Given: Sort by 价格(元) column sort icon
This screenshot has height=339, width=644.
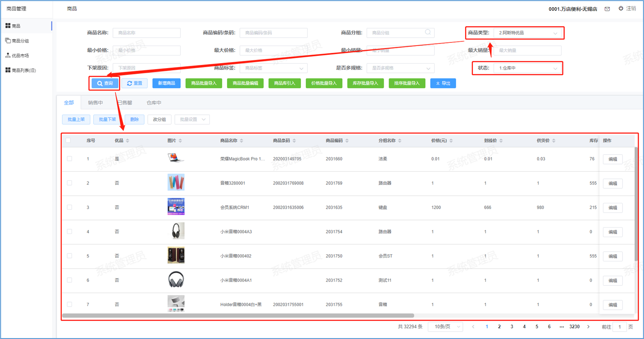Looking at the screenshot, I should (x=451, y=141).
